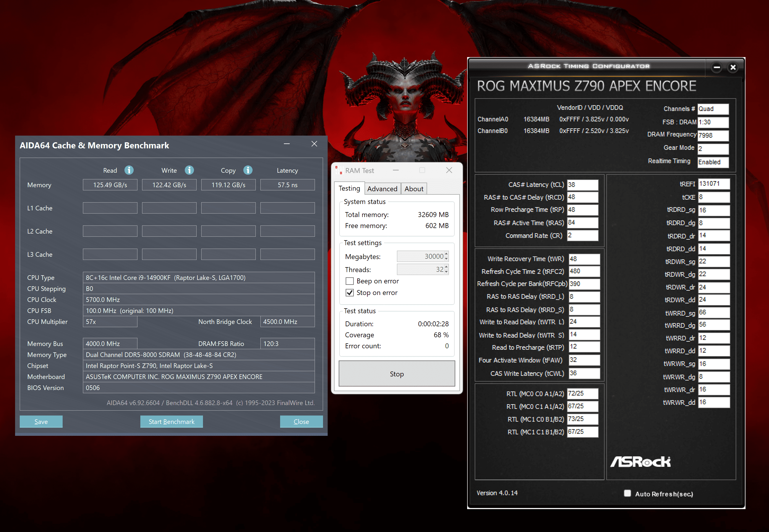Click the Gear Mode field showing 2

[x=713, y=149]
